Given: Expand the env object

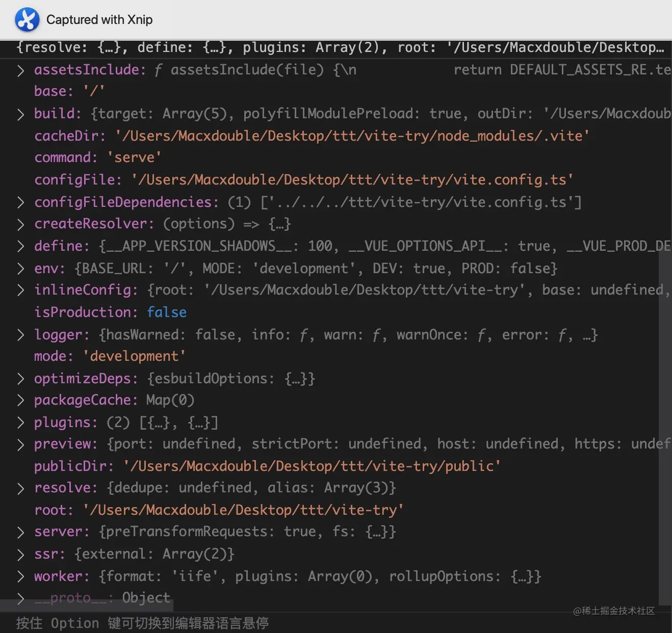Looking at the screenshot, I should click(x=20, y=269).
